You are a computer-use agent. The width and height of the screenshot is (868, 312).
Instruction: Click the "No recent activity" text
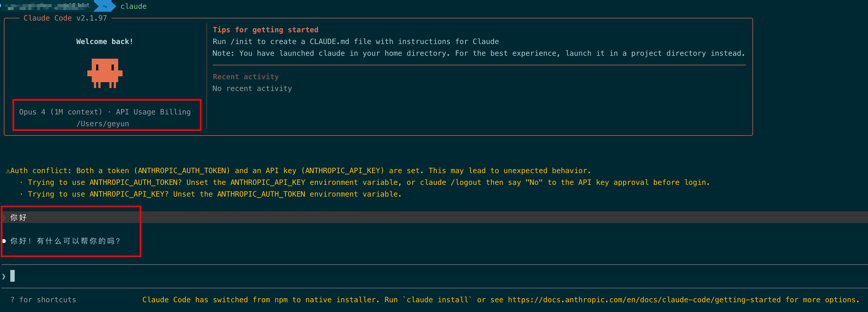(252, 88)
